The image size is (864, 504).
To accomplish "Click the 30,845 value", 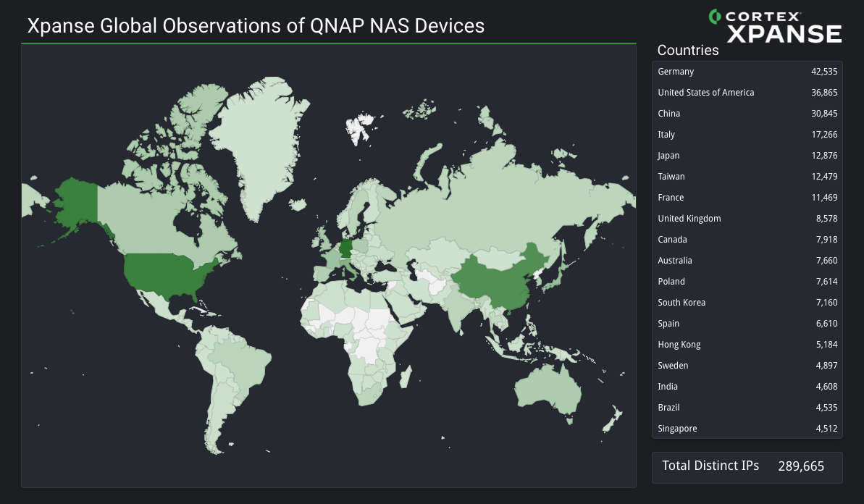I will (x=823, y=114).
